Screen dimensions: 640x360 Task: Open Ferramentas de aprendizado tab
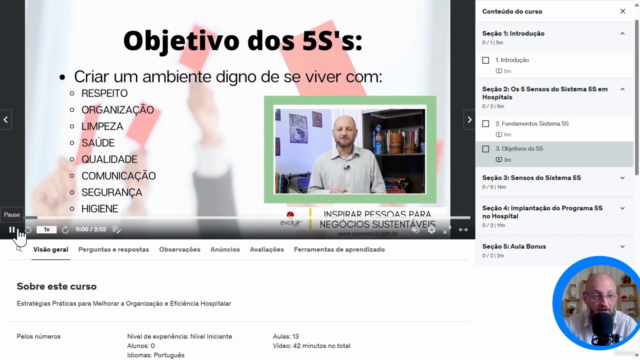click(339, 249)
